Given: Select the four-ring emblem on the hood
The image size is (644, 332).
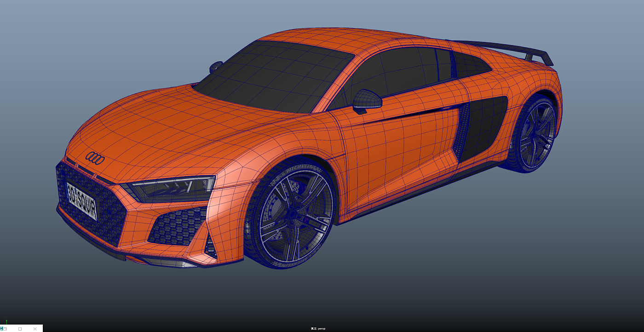Looking at the screenshot, I should 95,158.
